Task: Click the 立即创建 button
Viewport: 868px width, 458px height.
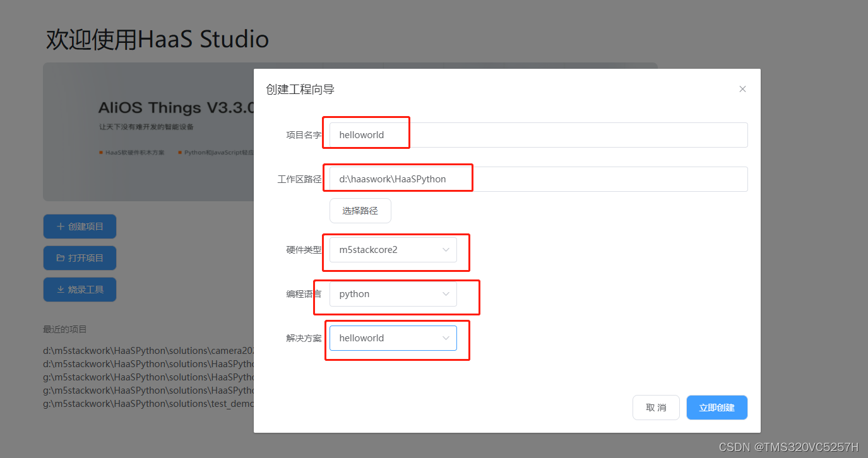Action: click(717, 408)
